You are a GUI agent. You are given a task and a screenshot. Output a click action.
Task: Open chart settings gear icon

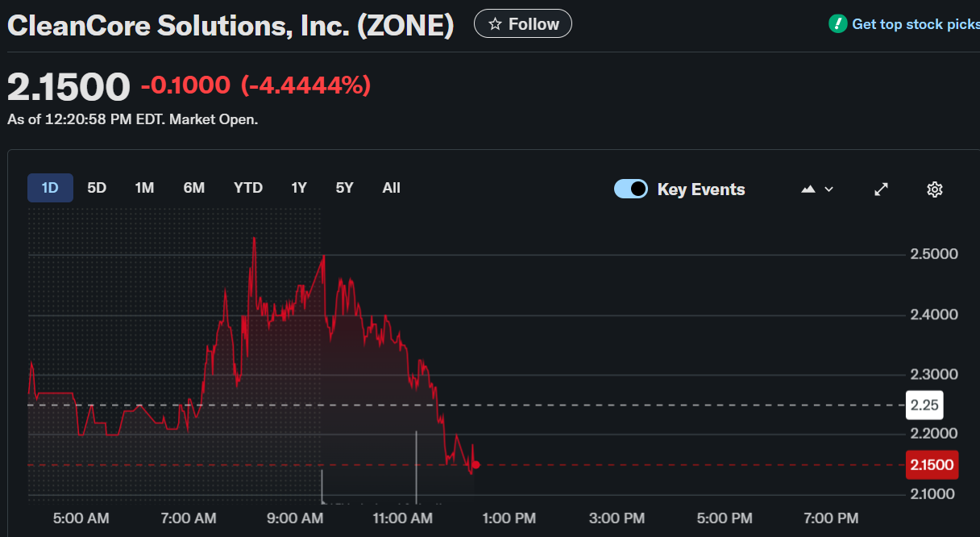[x=934, y=189]
